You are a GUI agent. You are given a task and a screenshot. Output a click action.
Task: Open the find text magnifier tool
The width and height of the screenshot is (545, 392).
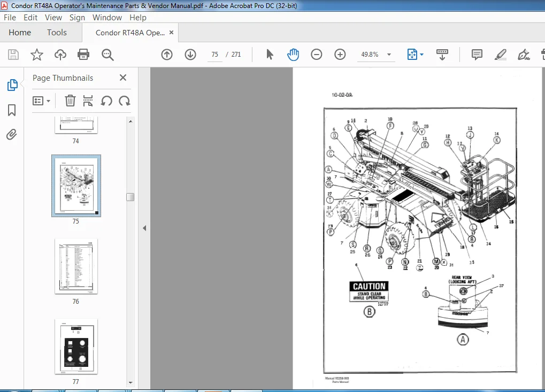(108, 55)
